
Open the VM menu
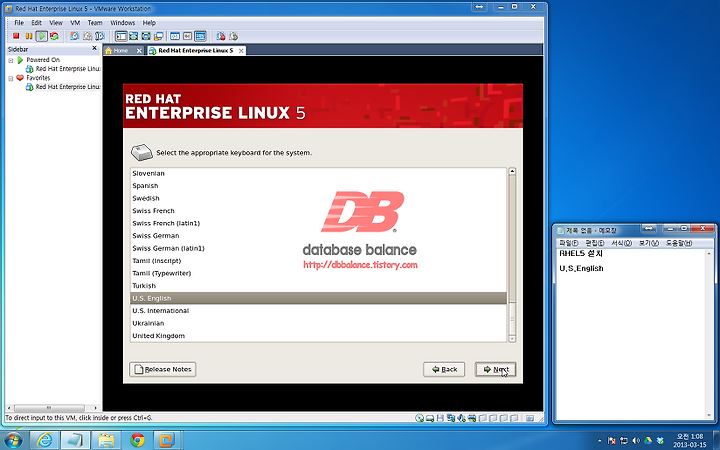tap(75, 22)
